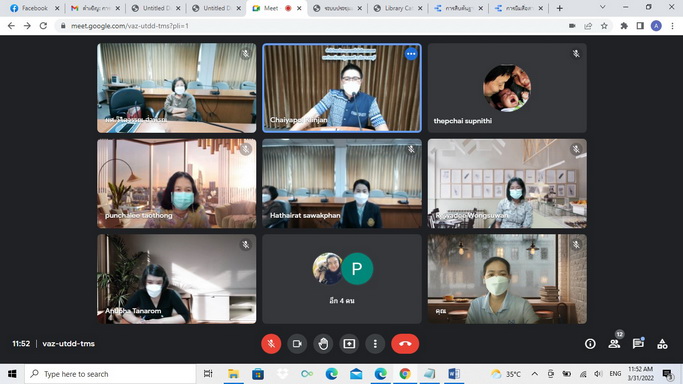Screen dimensions: 683x384
Task: Raise your hand in the meeting
Action: pyautogui.click(x=323, y=344)
